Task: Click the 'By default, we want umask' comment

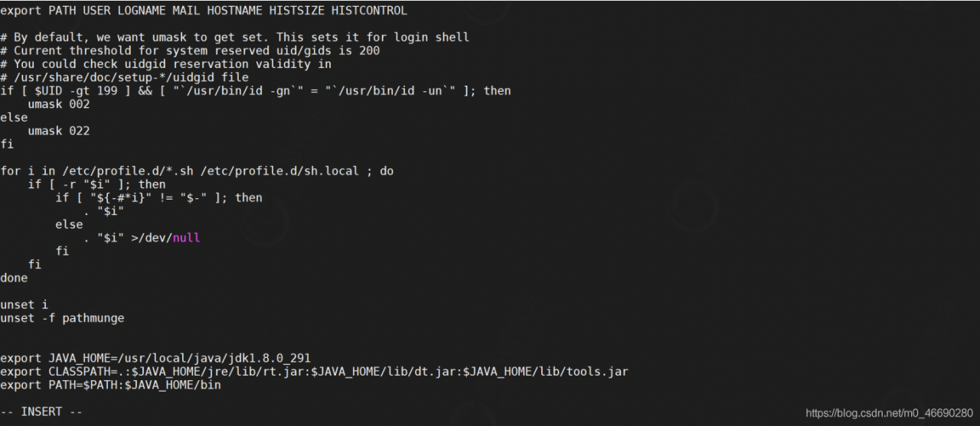Action: 235,37
